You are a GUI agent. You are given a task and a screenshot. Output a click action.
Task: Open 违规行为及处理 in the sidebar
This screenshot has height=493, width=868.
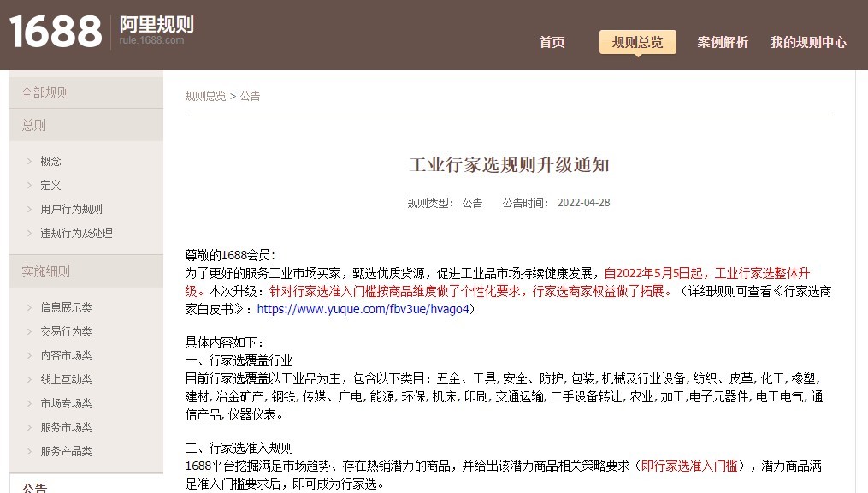[76, 233]
